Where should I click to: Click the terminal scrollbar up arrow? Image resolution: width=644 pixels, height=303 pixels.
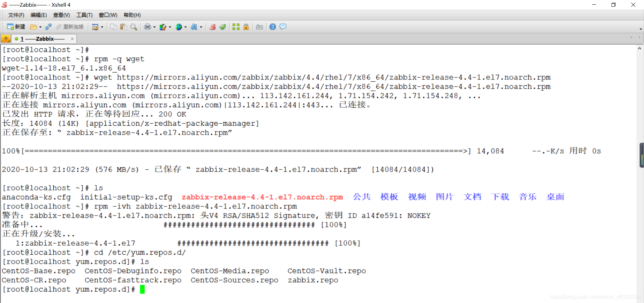point(640,49)
